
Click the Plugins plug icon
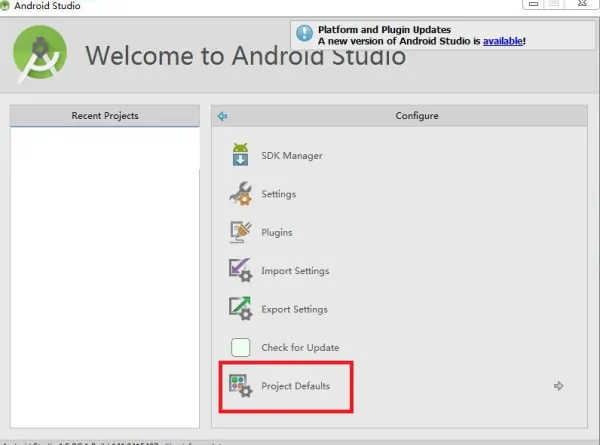(241, 232)
